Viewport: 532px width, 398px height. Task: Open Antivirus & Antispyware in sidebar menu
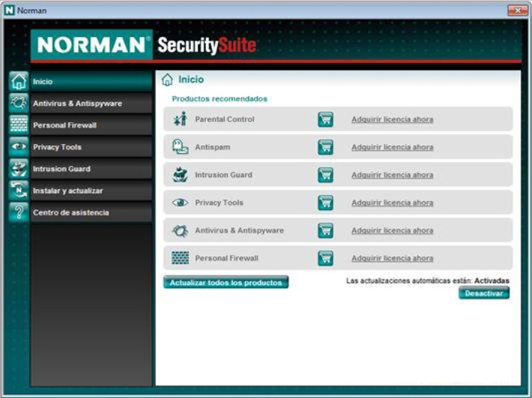click(91, 103)
